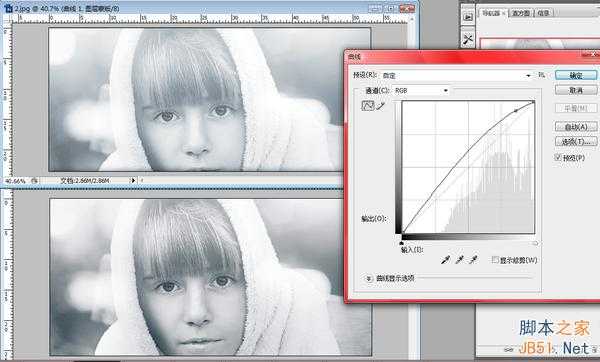Click the tools icon below it in the right strip
The height and width of the screenshot is (362, 600).
pos(468,39)
